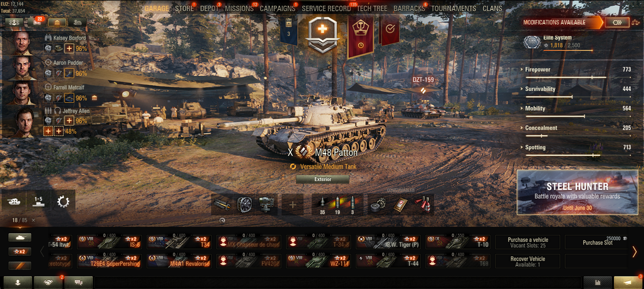This screenshot has height=289, width=644.
Task: Select the T26E4 SuperPershing vehicle card
Action: pyautogui.click(x=110, y=261)
